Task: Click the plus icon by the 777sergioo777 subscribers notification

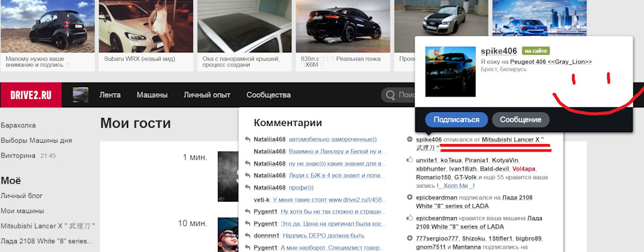Action: pyautogui.click(x=409, y=239)
